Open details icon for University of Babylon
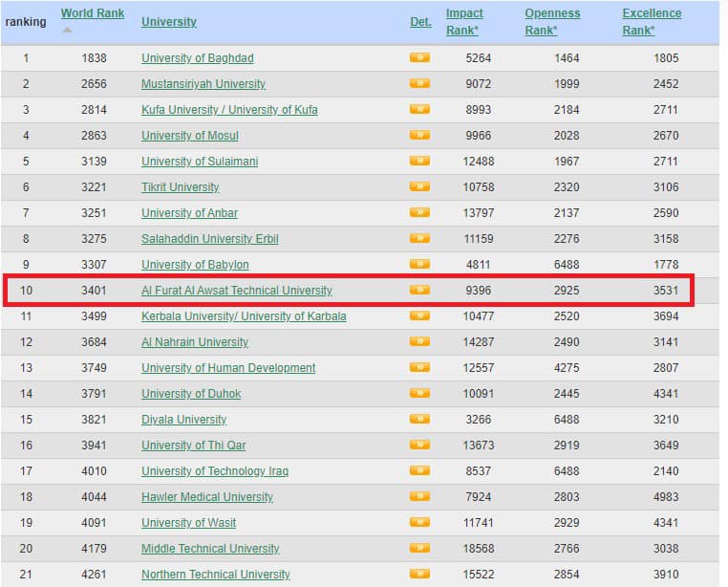Image resolution: width=728 pixels, height=587 pixels. (x=419, y=265)
